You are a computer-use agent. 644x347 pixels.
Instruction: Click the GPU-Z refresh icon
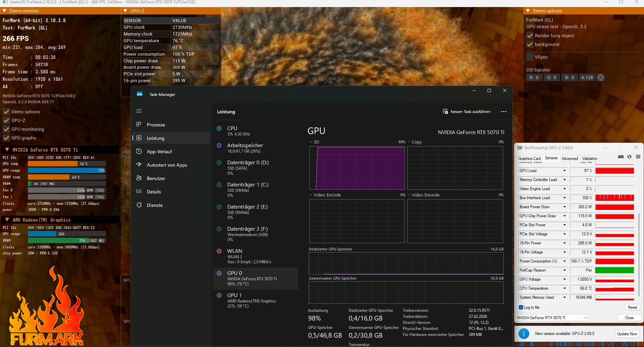pyautogui.click(x=630, y=157)
